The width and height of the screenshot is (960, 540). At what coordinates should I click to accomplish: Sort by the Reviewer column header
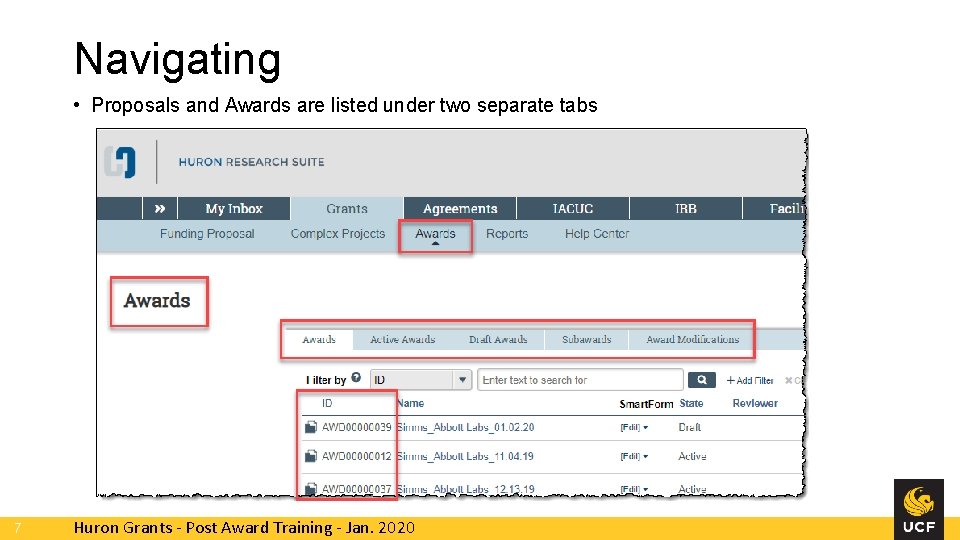coord(755,403)
